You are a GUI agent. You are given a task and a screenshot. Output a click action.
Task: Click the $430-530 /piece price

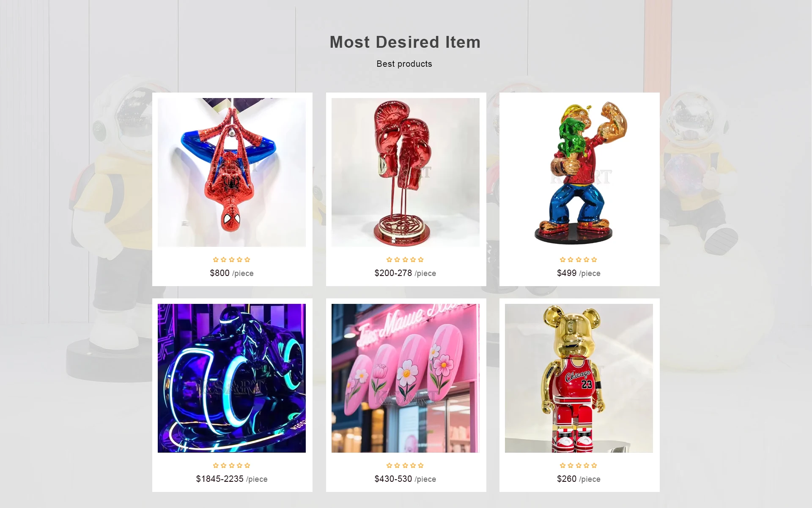click(x=405, y=479)
